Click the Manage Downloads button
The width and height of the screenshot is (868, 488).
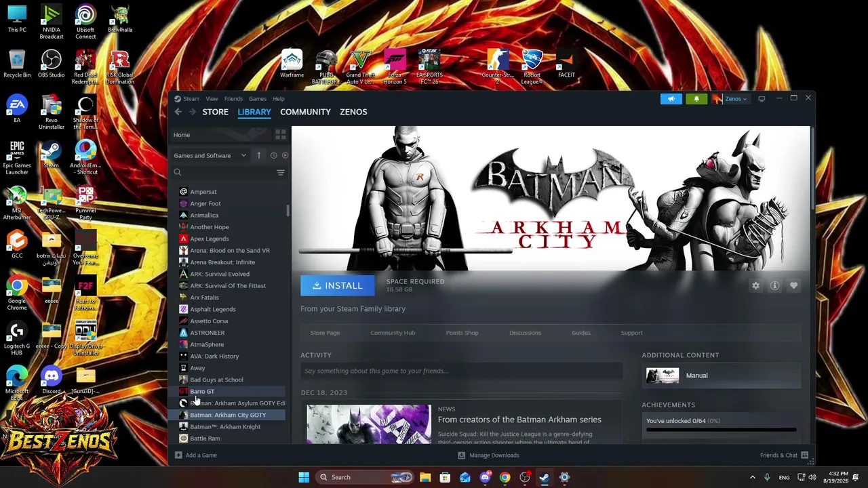click(488, 455)
